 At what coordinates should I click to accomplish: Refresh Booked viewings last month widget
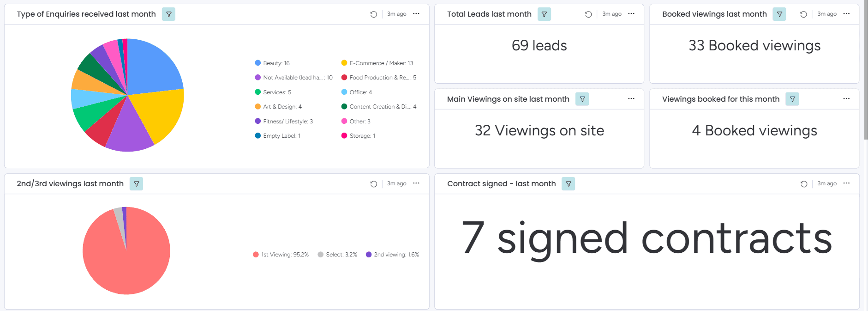point(803,14)
